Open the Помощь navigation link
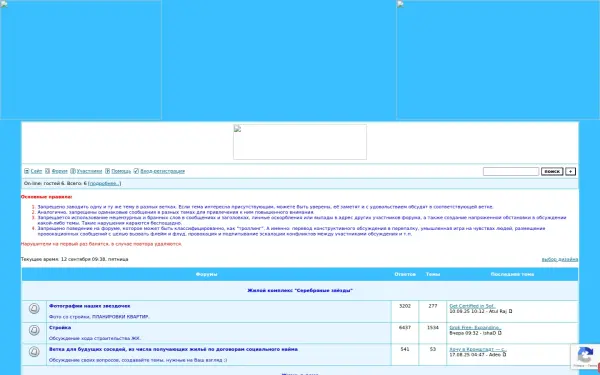Screen dimensions: 600x375 click(121, 171)
